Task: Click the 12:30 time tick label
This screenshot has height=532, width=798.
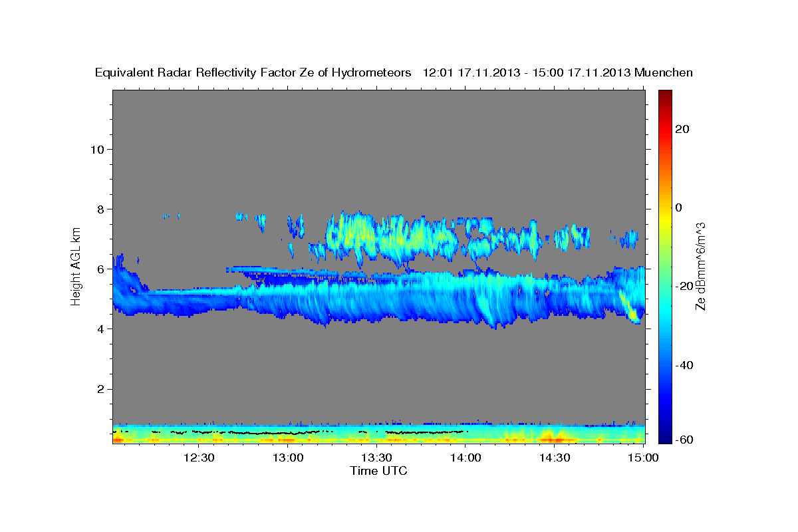Action: (x=199, y=458)
